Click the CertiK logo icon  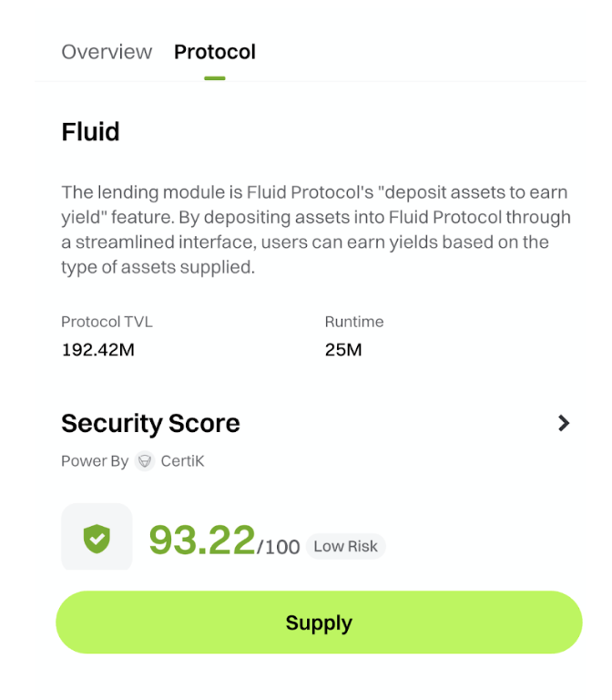pyautogui.click(x=145, y=461)
